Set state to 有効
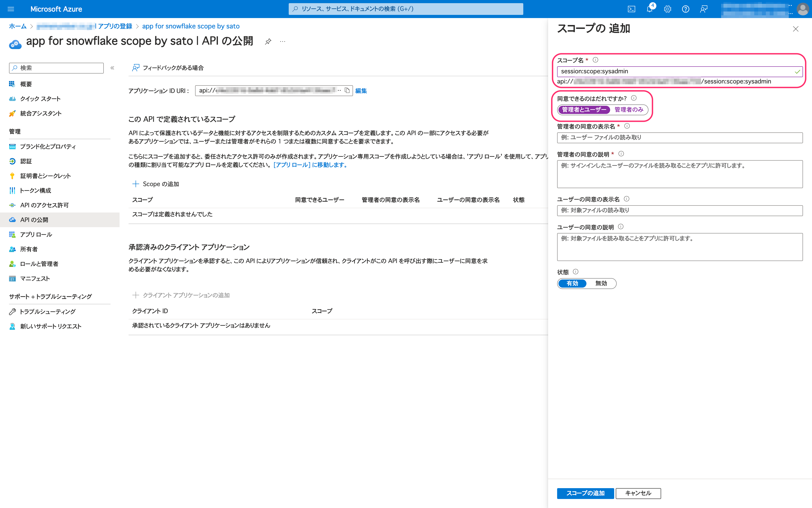The image size is (812, 508). (x=572, y=284)
